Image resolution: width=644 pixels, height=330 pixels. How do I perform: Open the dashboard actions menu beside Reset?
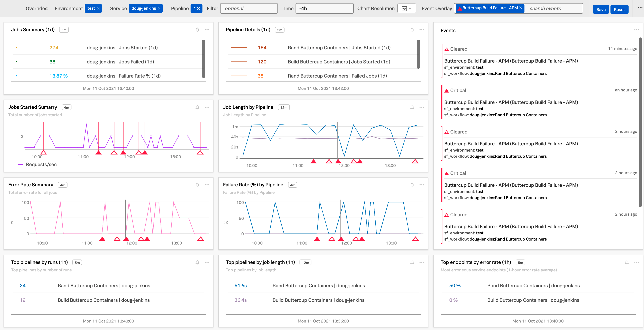(640, 7)
